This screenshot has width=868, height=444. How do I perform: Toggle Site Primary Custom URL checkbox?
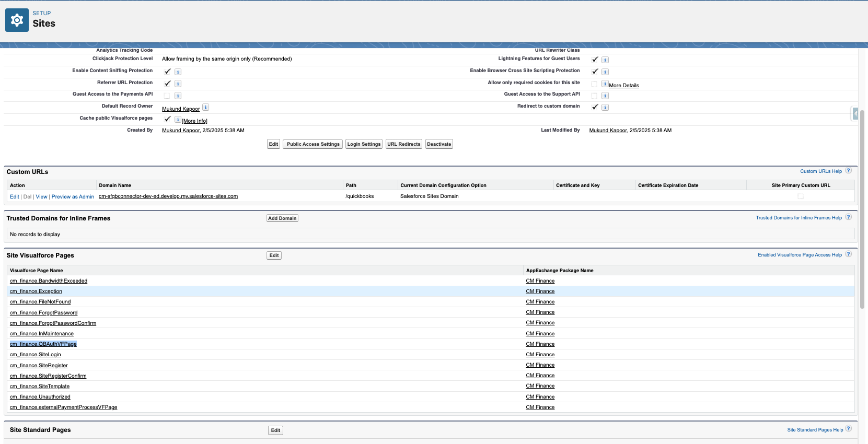[x=801, y=196]
